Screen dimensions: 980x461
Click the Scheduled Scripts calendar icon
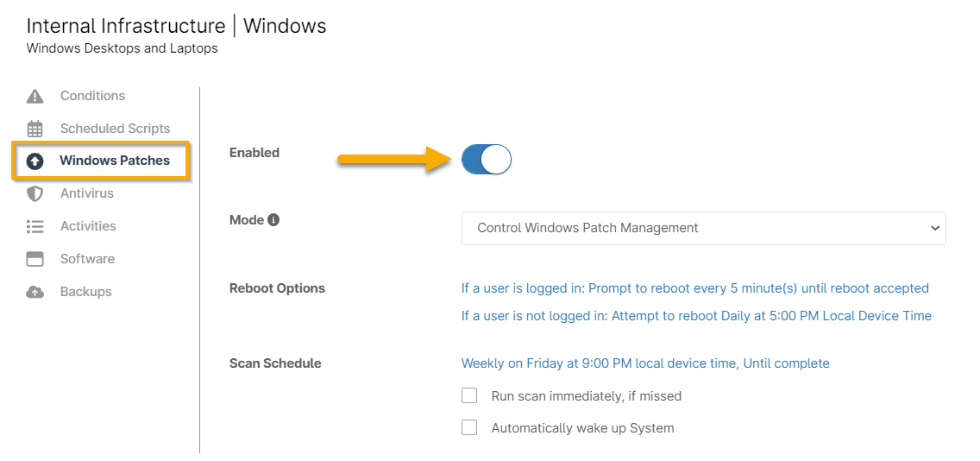pos(35,129)
